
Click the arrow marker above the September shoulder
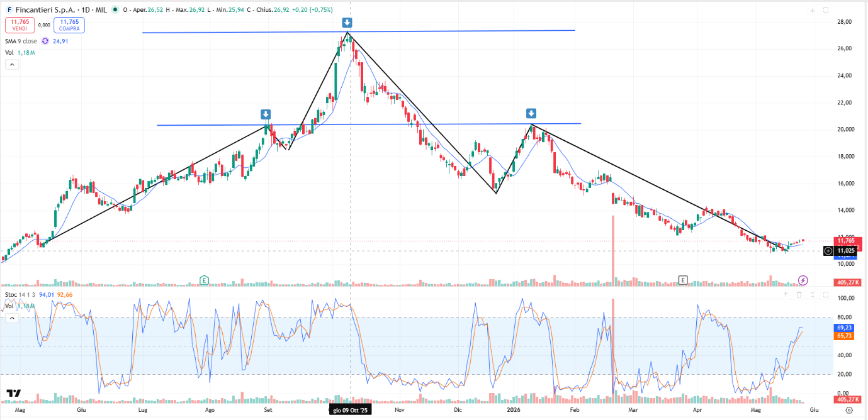266,114
